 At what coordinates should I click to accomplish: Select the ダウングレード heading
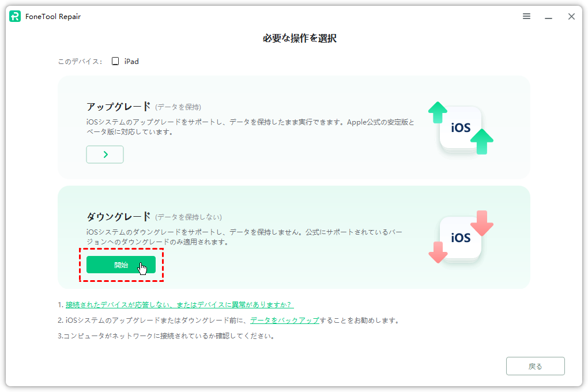pos(118,217)
